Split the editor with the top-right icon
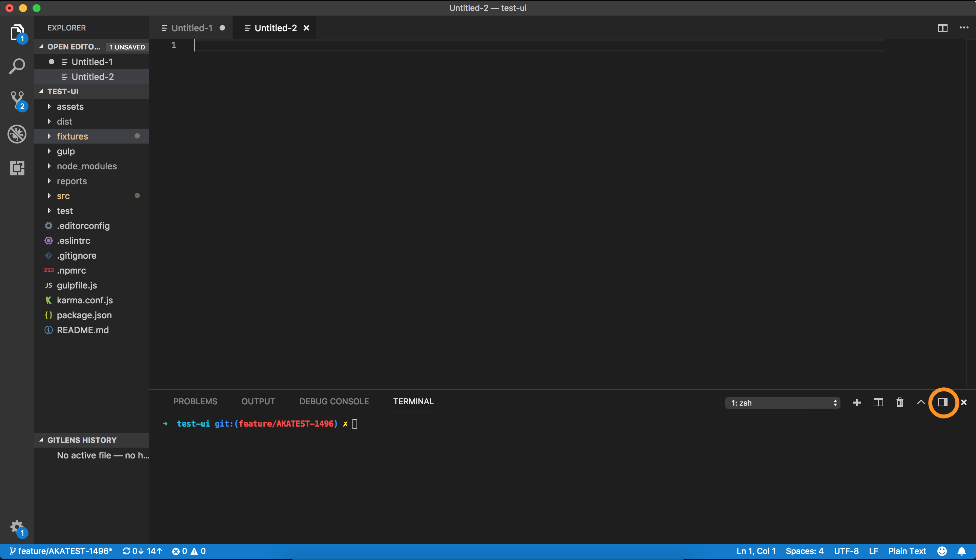The width and height of the screenshot is (976, 560). [942, 28]
